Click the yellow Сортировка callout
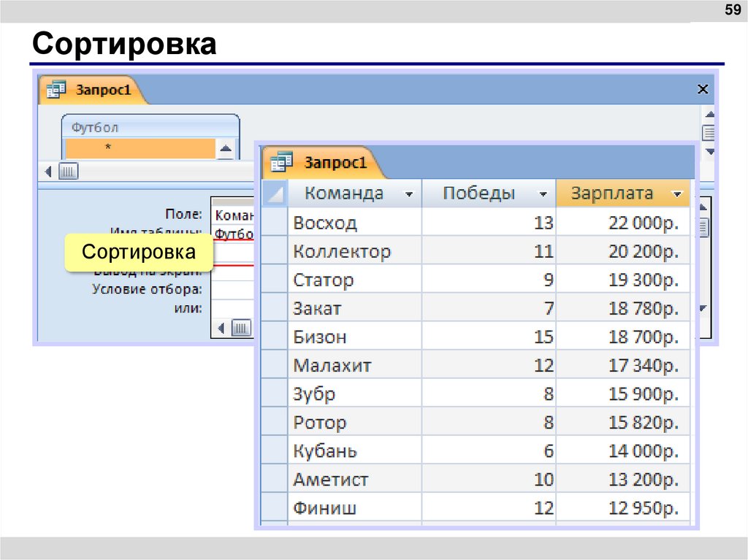748x560 pixels. [140, 251]
